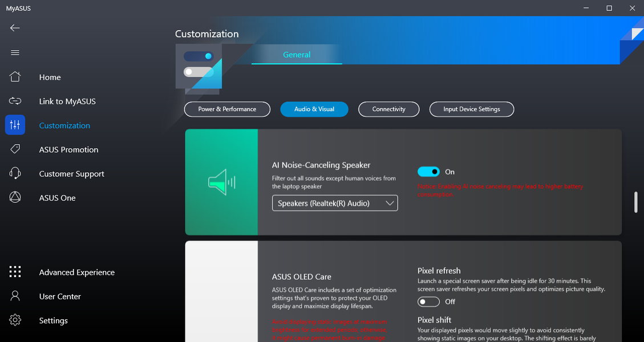Open Link to MyASUS page

67,101
